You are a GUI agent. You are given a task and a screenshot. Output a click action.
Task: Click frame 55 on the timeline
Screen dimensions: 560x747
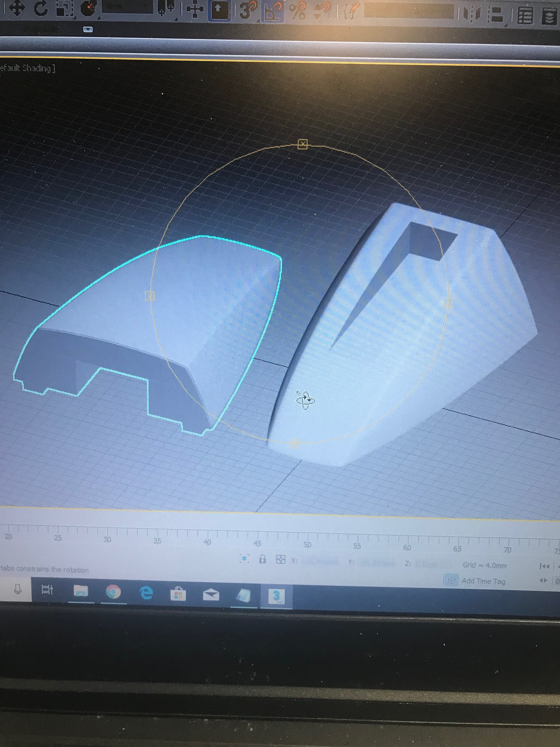pos(357,546)
